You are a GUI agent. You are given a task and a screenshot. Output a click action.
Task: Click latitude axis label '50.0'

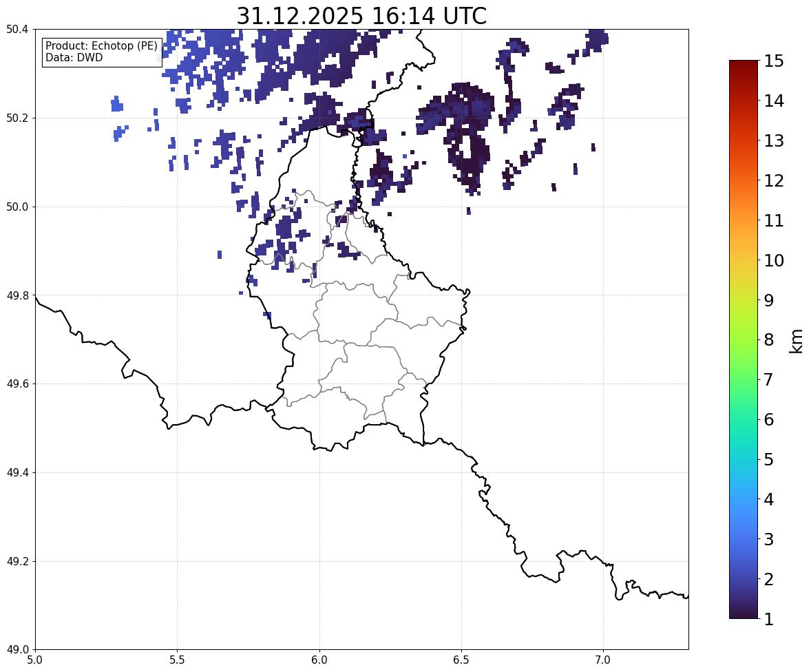point(17,207)
